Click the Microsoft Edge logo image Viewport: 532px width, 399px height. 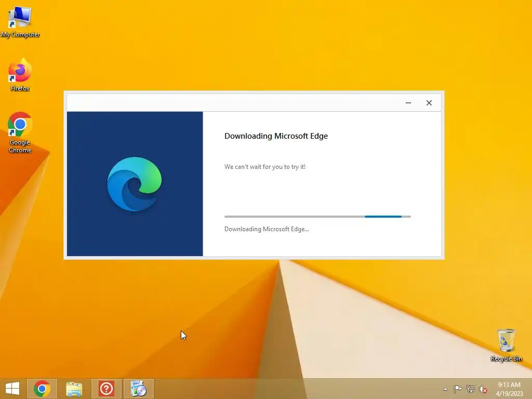pos(135,184)
